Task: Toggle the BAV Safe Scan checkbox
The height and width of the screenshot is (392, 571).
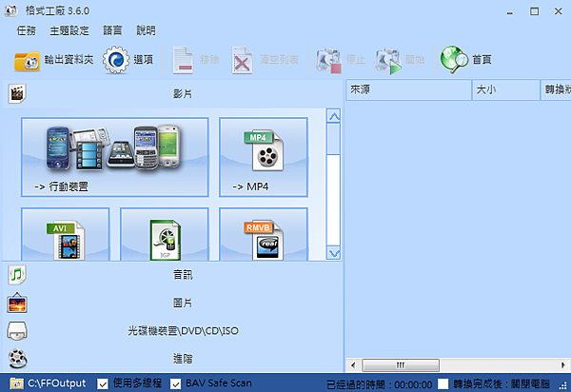Action: point(175,383)
